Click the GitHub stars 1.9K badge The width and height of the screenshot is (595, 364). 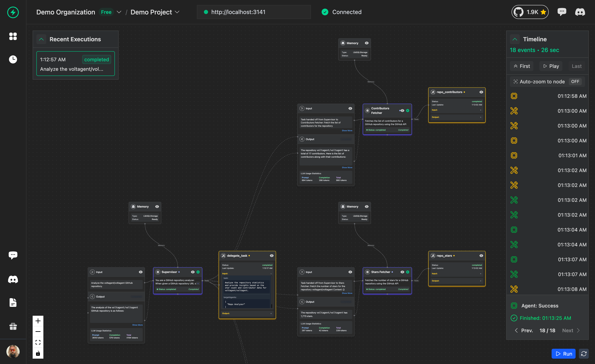tap(530, 12)
